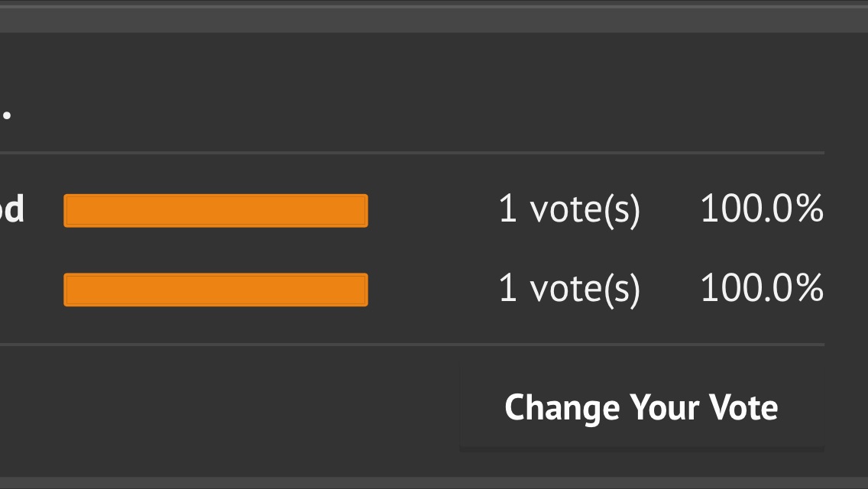Click the gap between second bar and its vote count

[432, 290]
